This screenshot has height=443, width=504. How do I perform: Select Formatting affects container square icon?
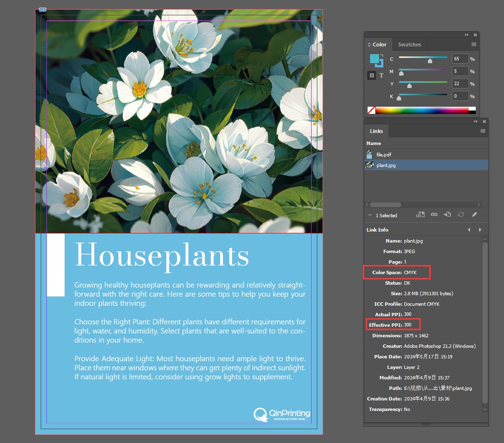[371, 76]
